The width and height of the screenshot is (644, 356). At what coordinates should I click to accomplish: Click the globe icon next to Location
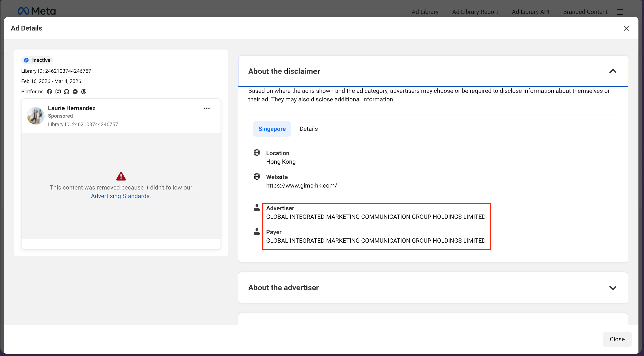point(257,152)
